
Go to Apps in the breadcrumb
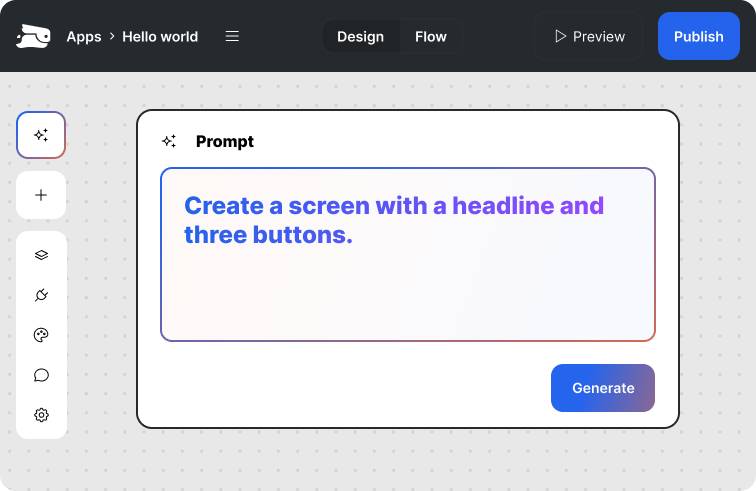(84, 37)
